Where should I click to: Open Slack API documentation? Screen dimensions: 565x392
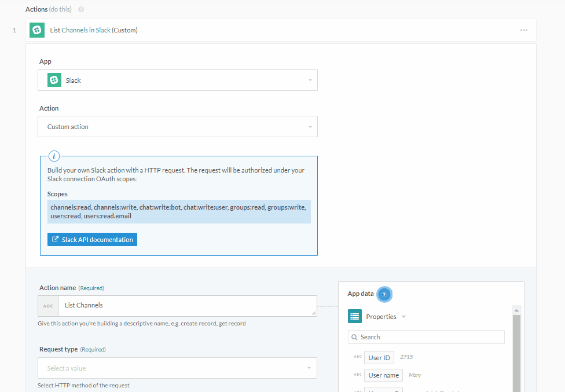click(x=91, y=239)
